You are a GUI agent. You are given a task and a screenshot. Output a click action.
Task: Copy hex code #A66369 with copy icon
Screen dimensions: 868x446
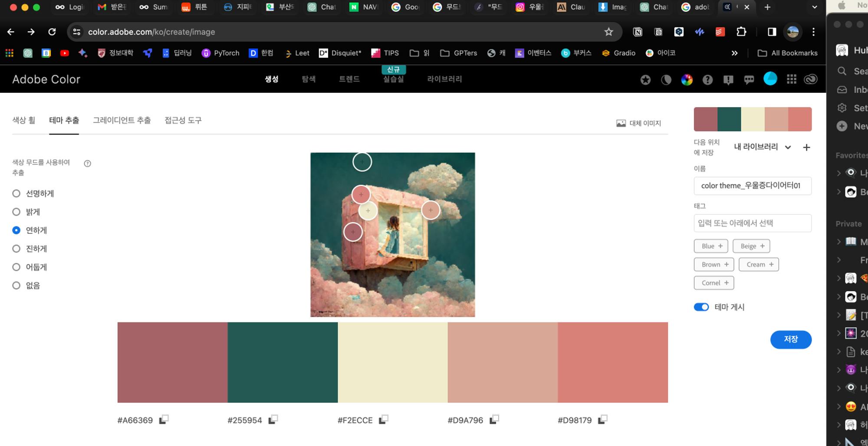[164, 420]
